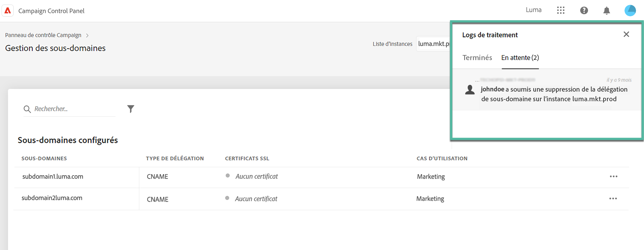Click the filter funnel icon
The image size is (644, 250).
tap(130, 109)
